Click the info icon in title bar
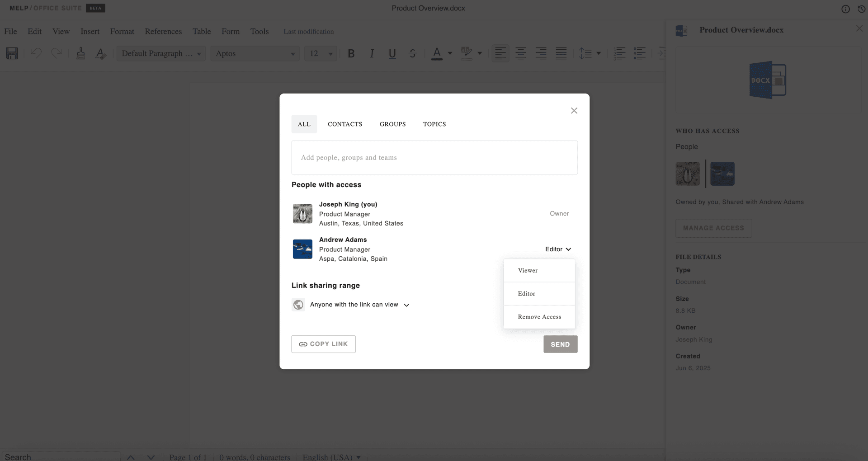The width and height of the screenshot is (868, 461). [x=845, y=9]
